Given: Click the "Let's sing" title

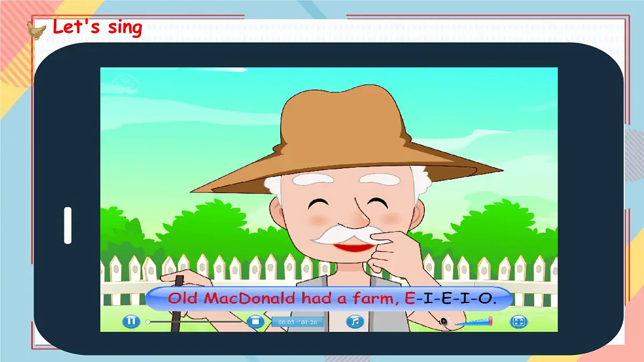Looking at the screenshot, I should (x=97, y=27).
